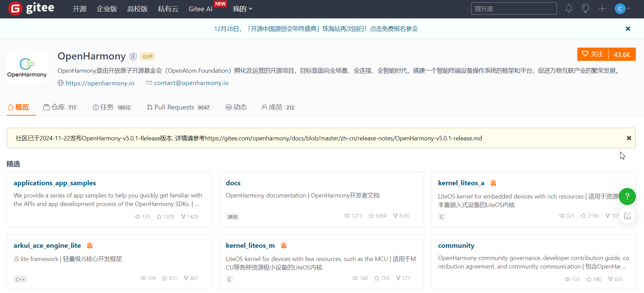The height and width of the screenshot is (293, 644).
Task: Open the 开源中国源创会年终盛典 event announcement link
Action: (x=316, y=29)
